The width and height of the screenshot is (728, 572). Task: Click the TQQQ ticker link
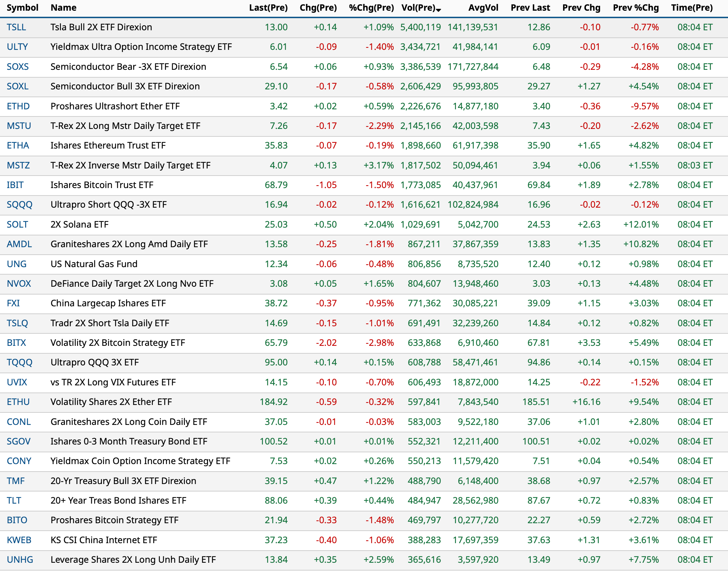coord(20,362)
